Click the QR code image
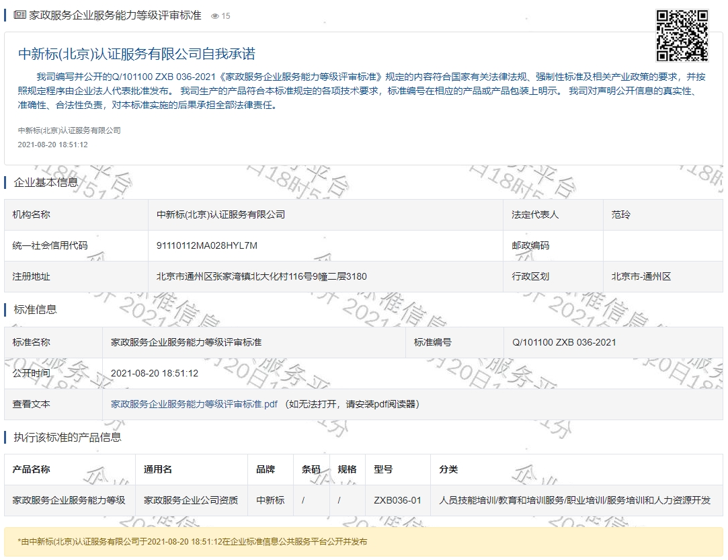The width and height of the screenshot is (728, 560). click(x=682, y=36)
